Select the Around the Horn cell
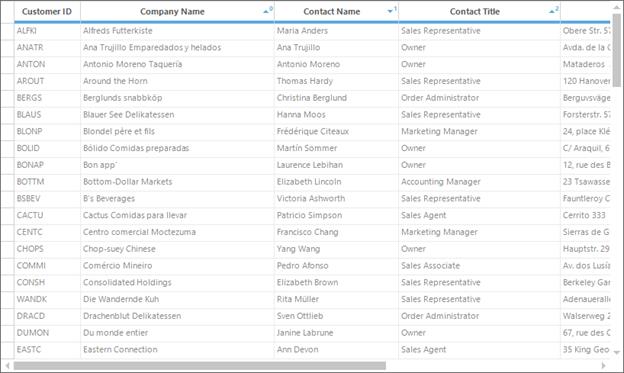 click(177, 81)
